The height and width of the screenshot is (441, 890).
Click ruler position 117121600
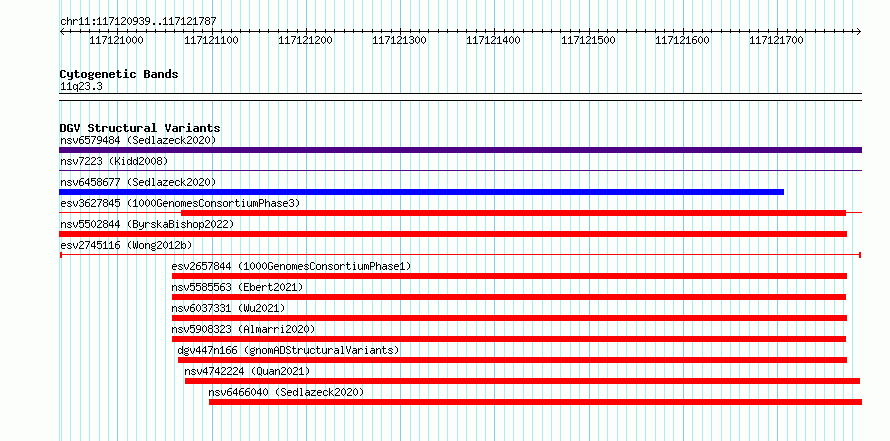pyautogui.click(x=682, y=41)
